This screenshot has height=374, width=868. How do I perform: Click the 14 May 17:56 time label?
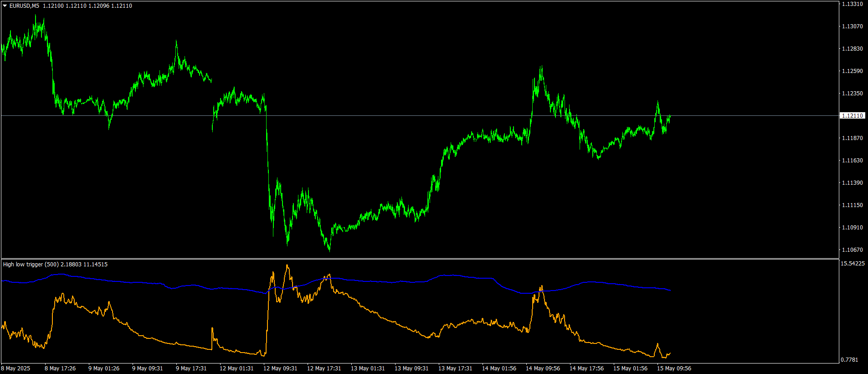pyautogui.click(x=586, y=369)
